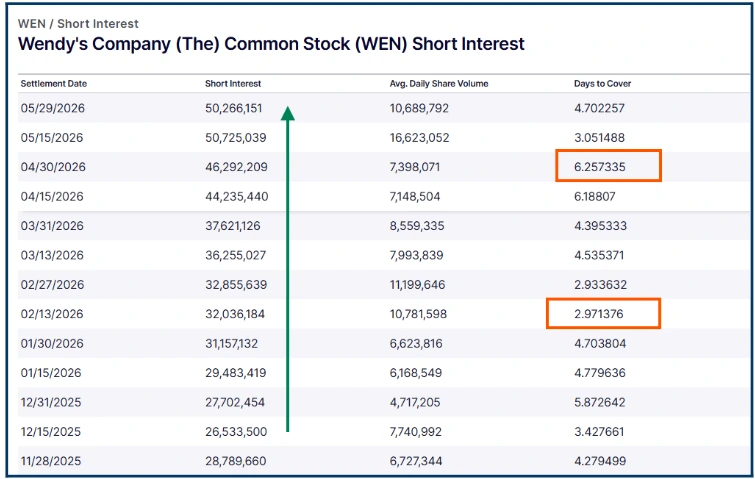Select the 05/29/2026 settlement date cell
The width and height of the screenshot is (755, 479).
pyautogui.click(x=52, y=108)
